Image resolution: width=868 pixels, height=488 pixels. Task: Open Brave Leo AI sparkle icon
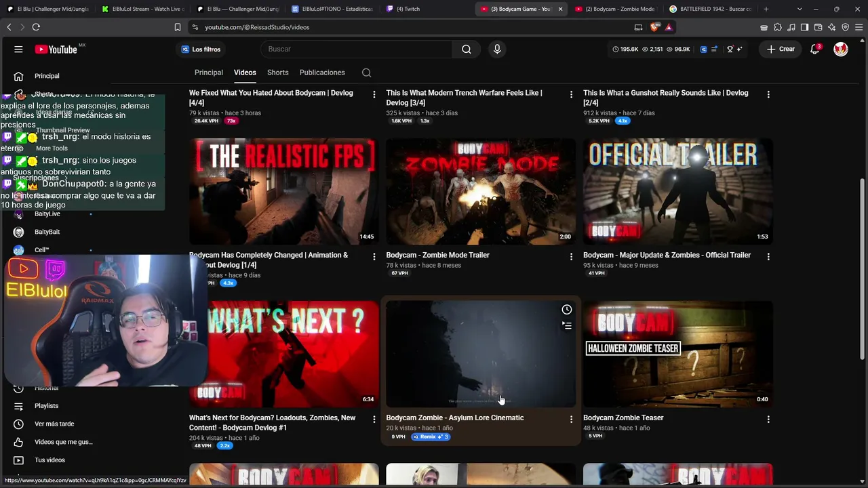coord(832,27)
